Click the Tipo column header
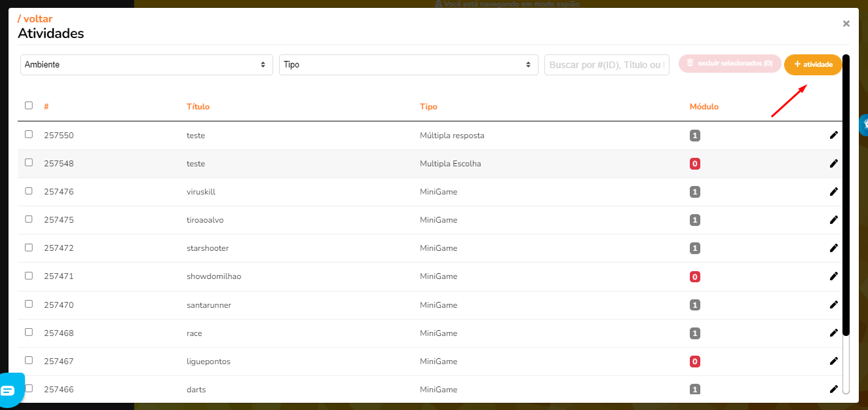The width and height of the screenshot is (868, 410). (428, 106)
